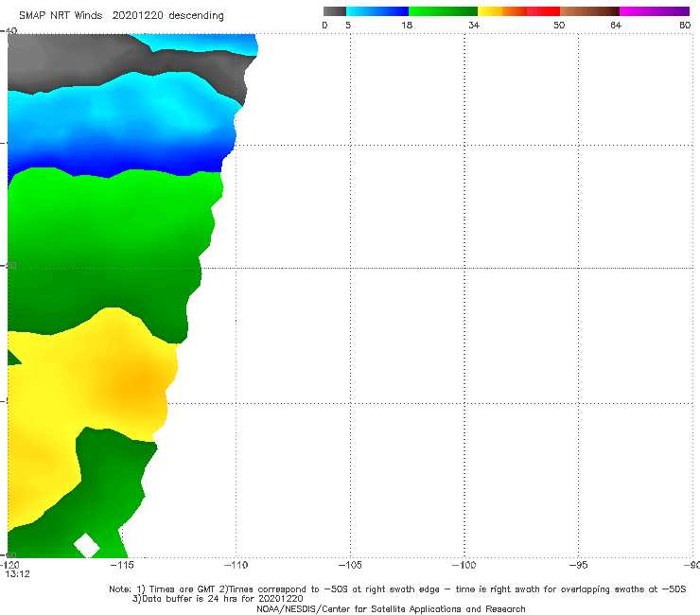
Task: Click the yellow-to-red 34-50 segment of the color bar
Action: [518, 11]
